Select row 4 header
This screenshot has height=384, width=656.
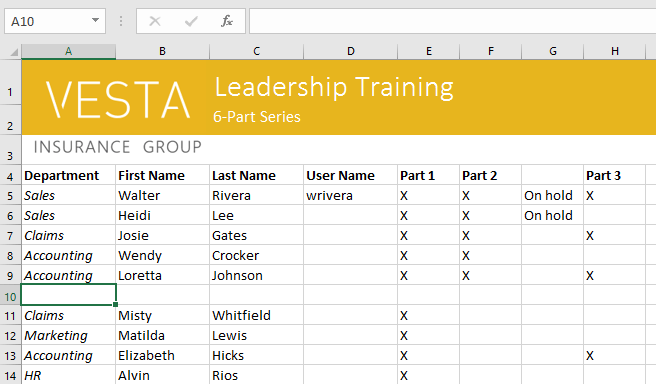(10, 176)
